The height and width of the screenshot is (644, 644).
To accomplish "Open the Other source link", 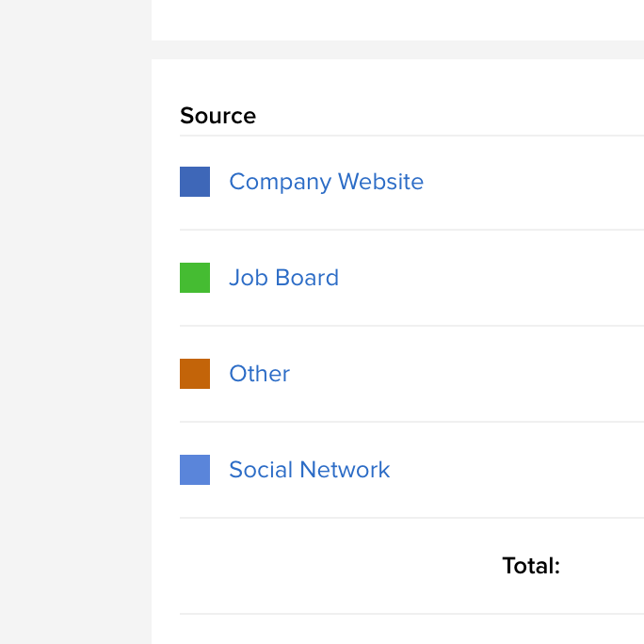I will 260,374.
